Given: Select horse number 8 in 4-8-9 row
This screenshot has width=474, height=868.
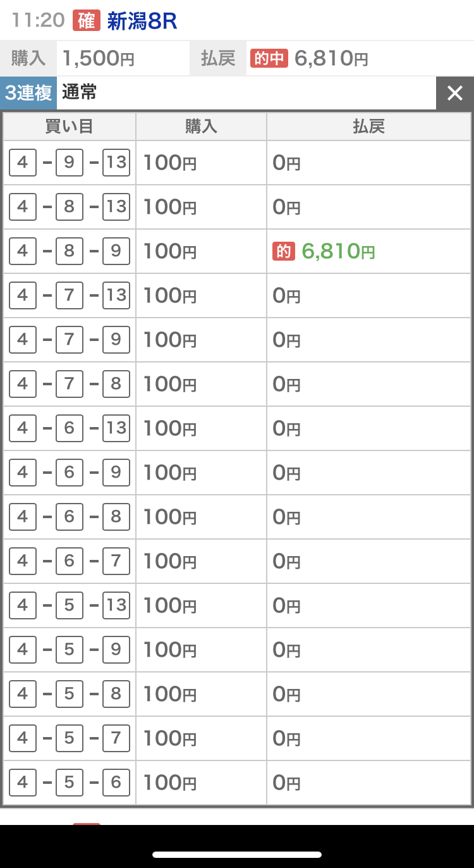Looking at the screenshot, I should click(70, 251).
